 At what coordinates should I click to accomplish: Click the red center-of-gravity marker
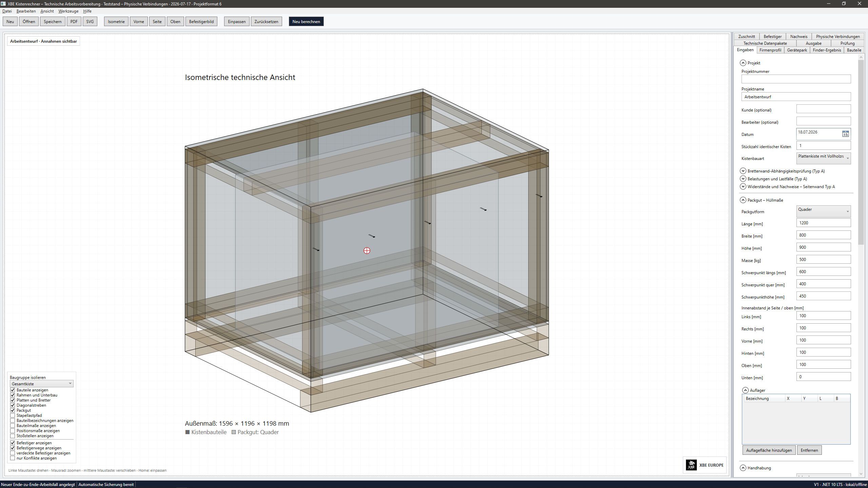point(367,250)
